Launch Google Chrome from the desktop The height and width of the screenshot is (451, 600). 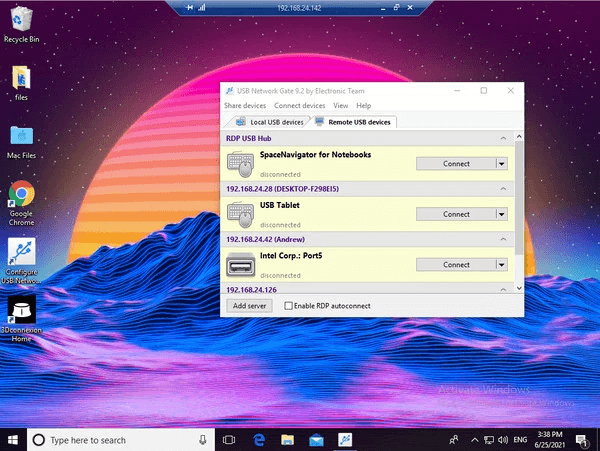point(21,195)
